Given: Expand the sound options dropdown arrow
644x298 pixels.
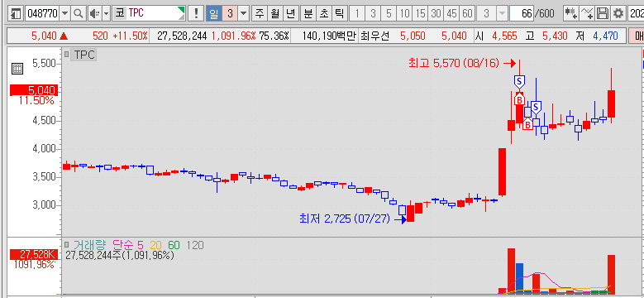Looking at the screenshot, I should 106,13.
